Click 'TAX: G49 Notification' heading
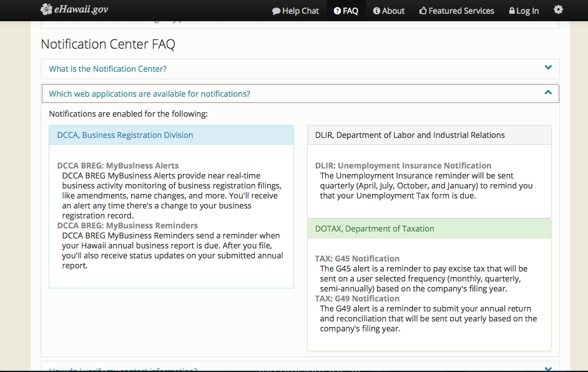 [x=357, y=299]
